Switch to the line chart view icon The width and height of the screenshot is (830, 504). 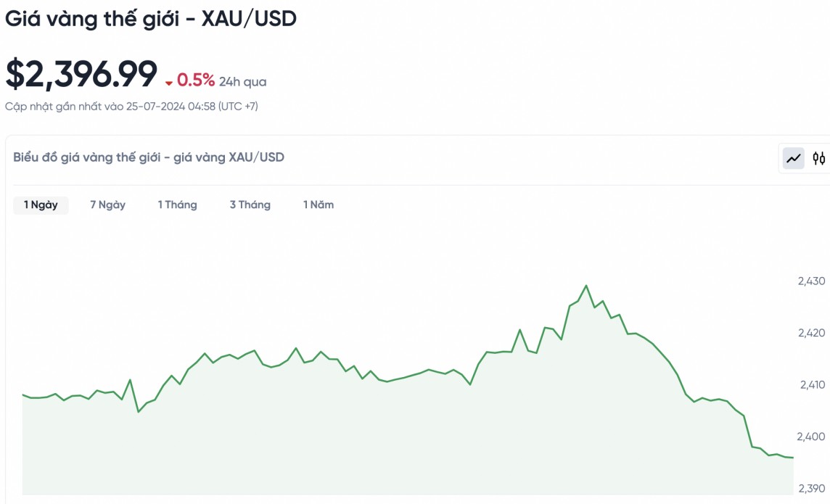tap(794, 158)
